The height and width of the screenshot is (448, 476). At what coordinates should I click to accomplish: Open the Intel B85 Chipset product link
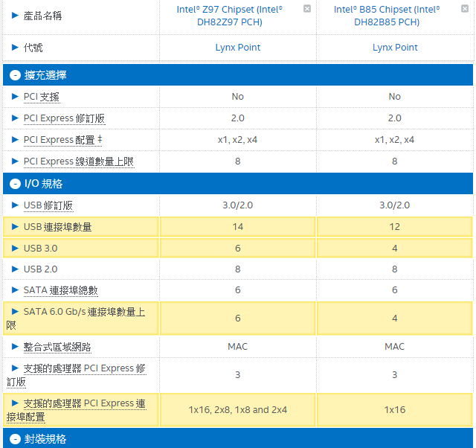(387, 16)
